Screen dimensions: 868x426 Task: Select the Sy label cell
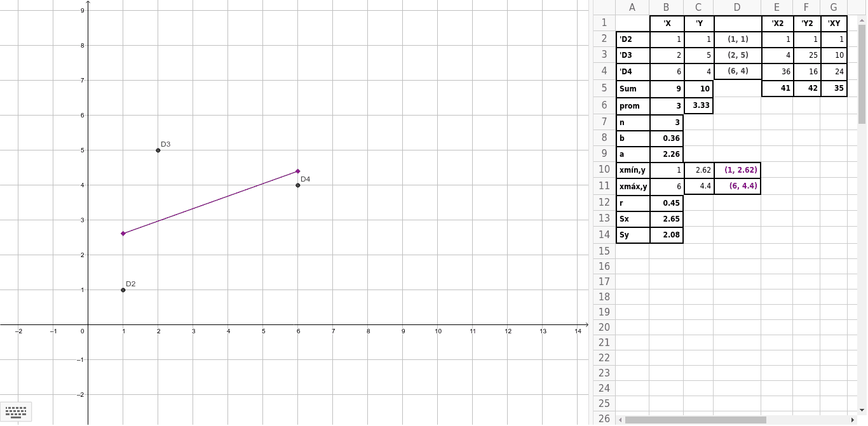point(633,236)
